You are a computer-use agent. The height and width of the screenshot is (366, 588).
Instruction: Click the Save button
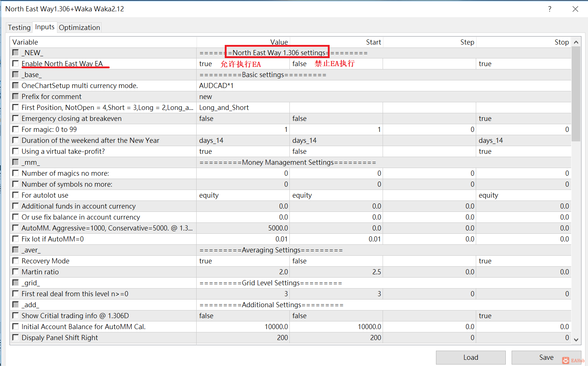[546, 357]
